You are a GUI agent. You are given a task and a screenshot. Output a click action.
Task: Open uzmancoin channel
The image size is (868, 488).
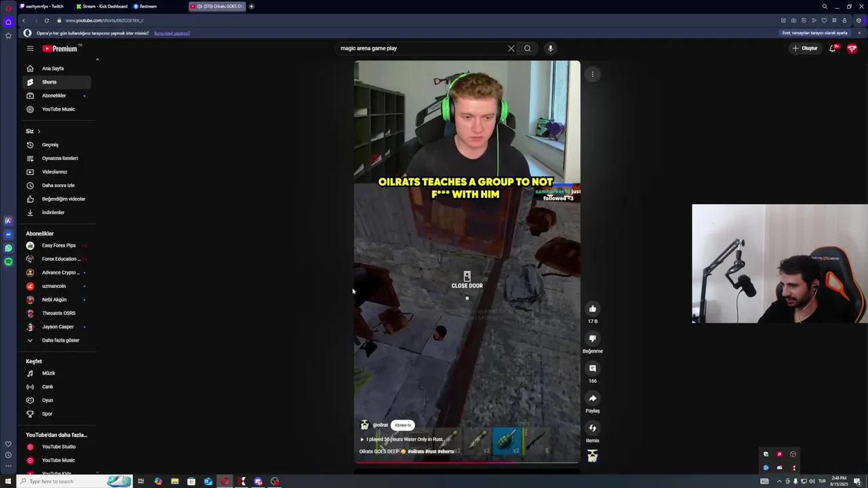tap(57, 286)
